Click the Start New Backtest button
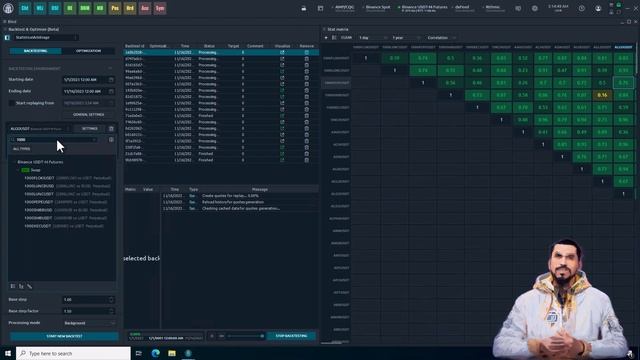 pos(64,336)
